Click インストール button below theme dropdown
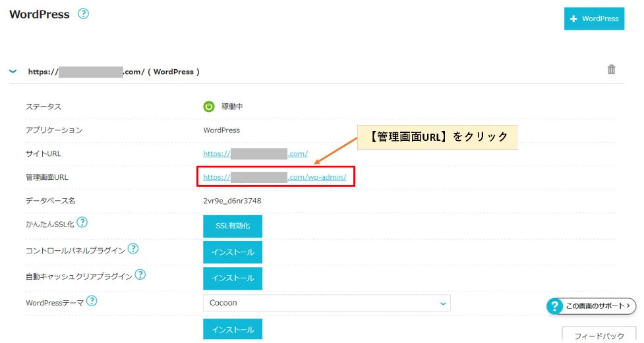This screenshot has height=343, width=644. pos(232,329)
